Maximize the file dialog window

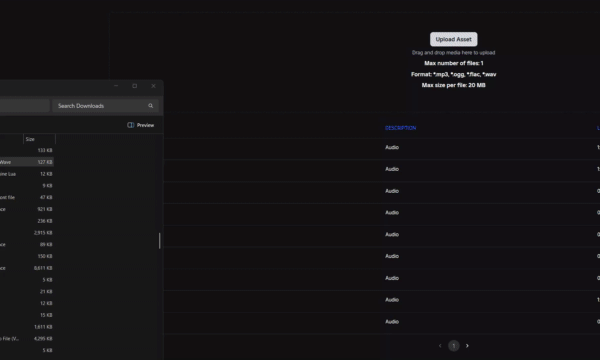[x=135, y=86]
